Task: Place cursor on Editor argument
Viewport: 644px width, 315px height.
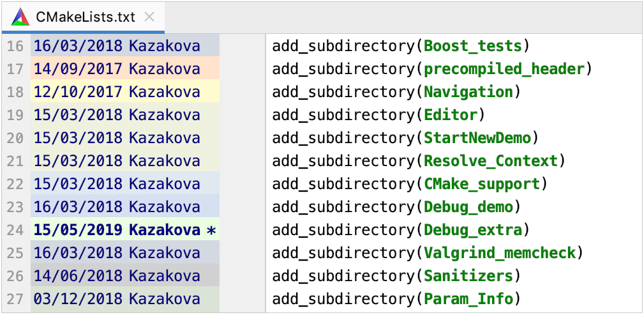Action: coord(451,115)
